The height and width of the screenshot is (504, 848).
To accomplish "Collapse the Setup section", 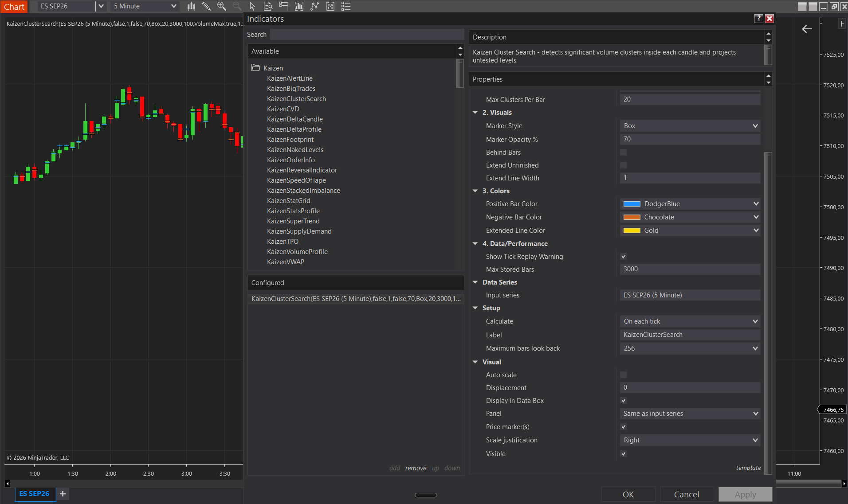I will (475, 308).
